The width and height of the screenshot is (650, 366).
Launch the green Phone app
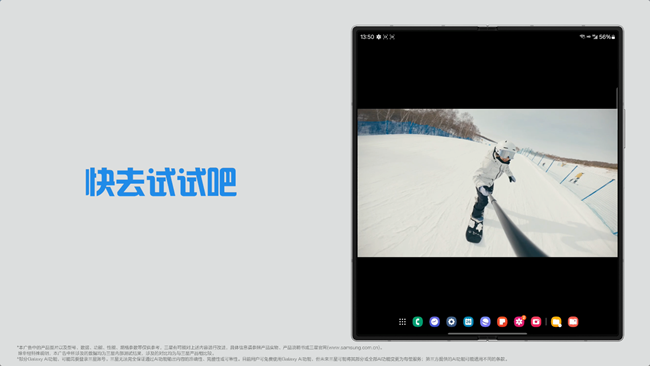[417, 322]
